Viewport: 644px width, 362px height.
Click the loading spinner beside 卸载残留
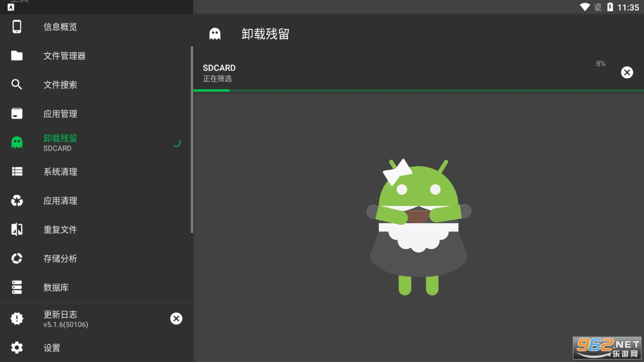176,143
